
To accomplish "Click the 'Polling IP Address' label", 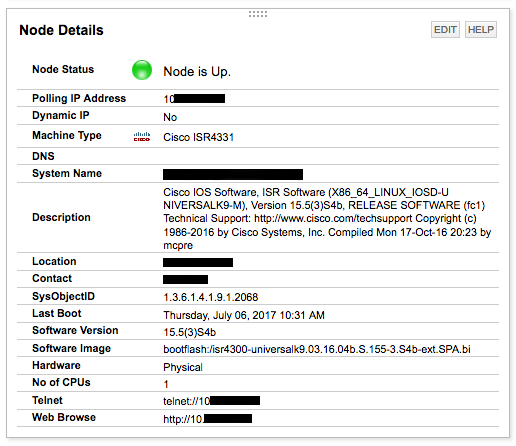I will tap(79, 98).
